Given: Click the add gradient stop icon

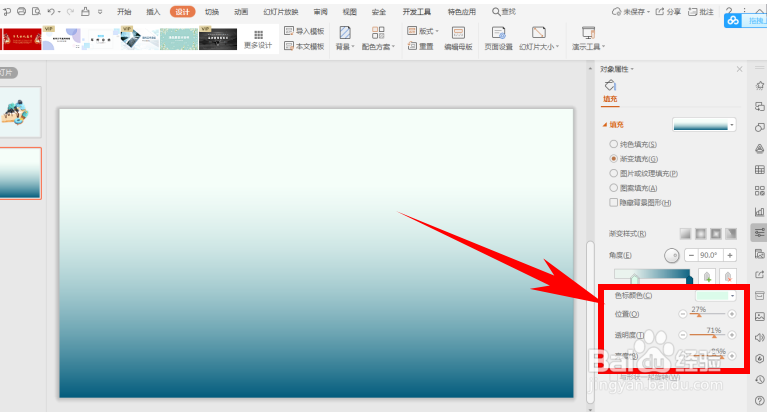Looking at the screenshot, I should pos(707,276).
